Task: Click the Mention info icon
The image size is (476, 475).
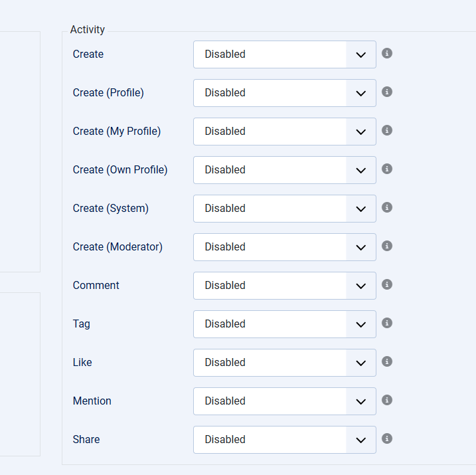Action: (387, 400)
